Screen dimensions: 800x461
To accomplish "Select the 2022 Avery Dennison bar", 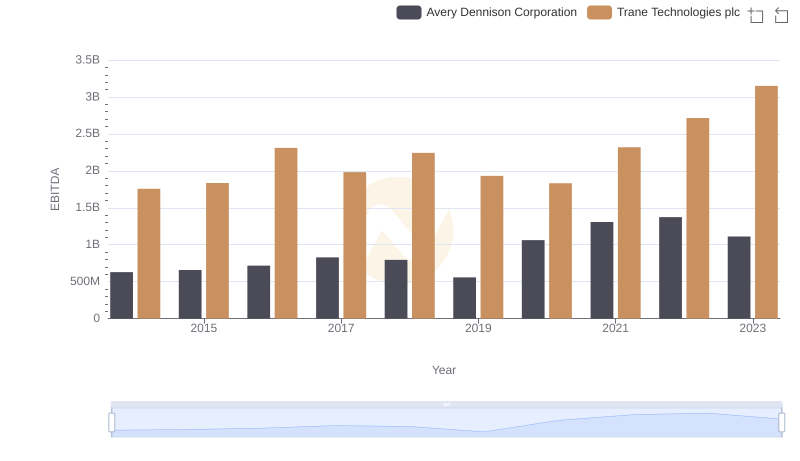I will pyautogui.click(x=670, y=268).
